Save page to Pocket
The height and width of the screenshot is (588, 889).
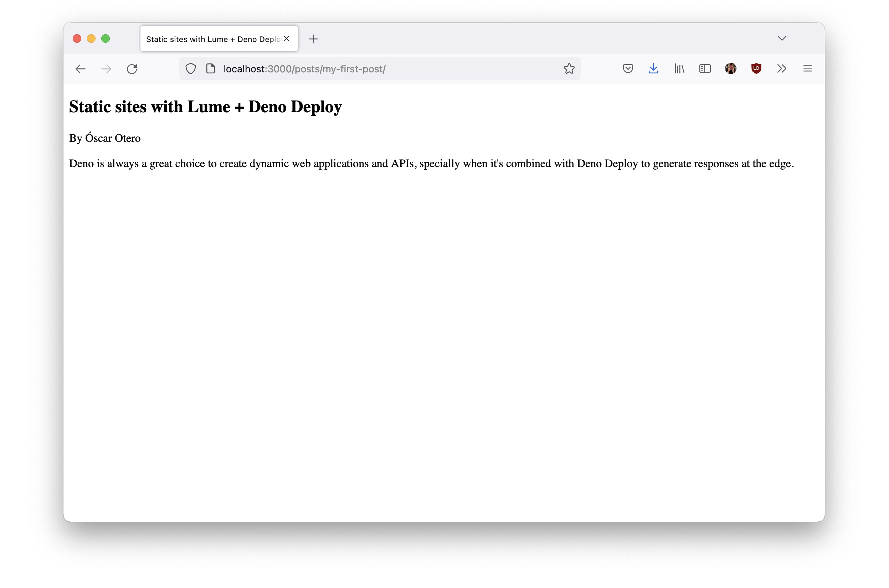tap(628, 69)
